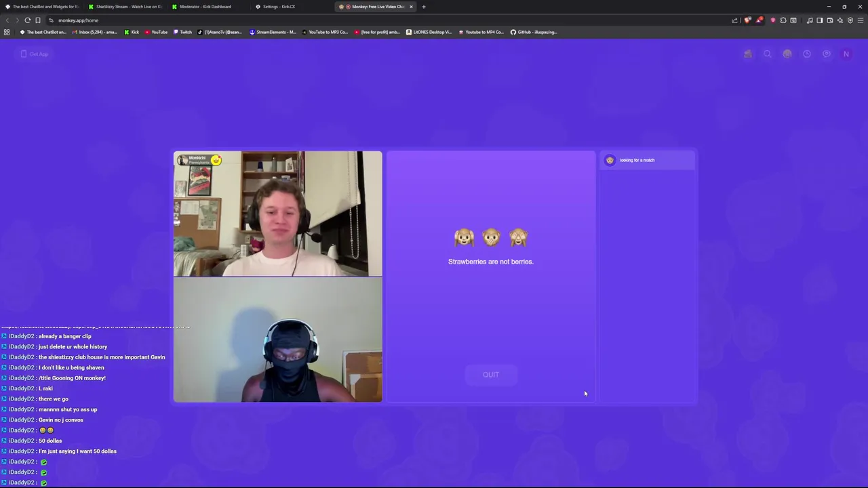Open the GitHub bookmark

(x=534, y=32)
